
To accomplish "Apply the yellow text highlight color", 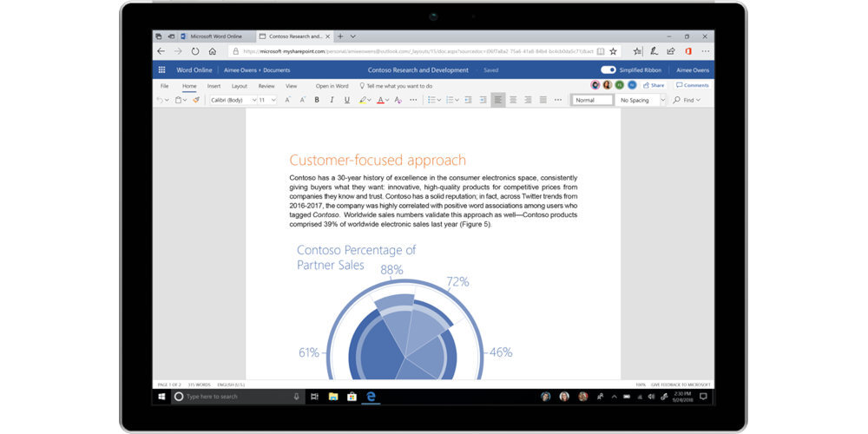I will 363,100.
